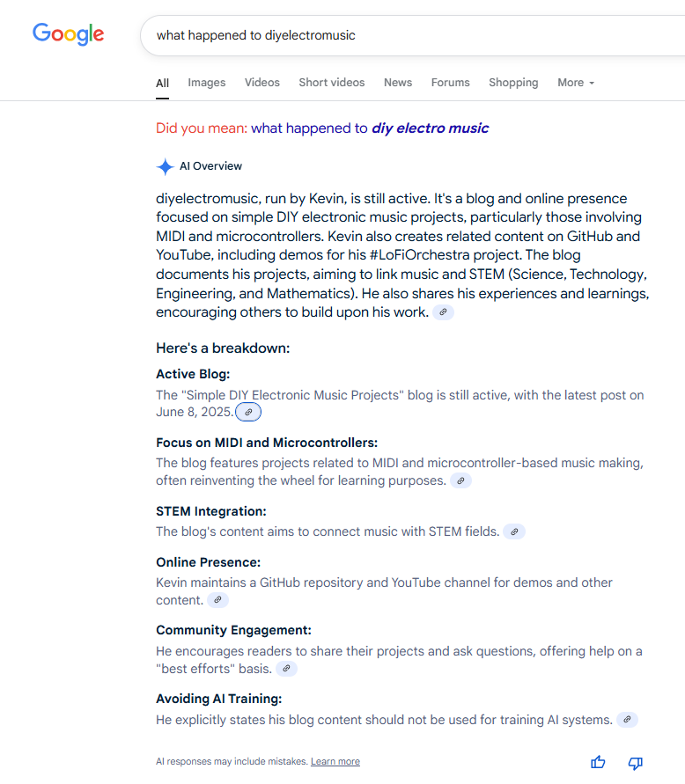Switch to the Images tab
Image resolution: width=685 pixels, height=784 pixels.
click(207, 83)
